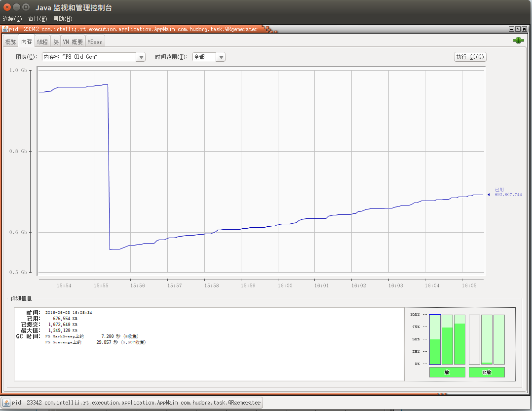Select the first heap memory pool bar
The image size is (532, 411).
tap(435, 339)
